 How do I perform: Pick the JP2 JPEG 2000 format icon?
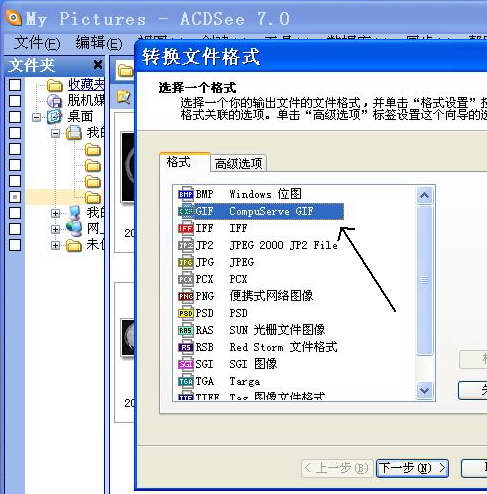(x=186, y=245)
